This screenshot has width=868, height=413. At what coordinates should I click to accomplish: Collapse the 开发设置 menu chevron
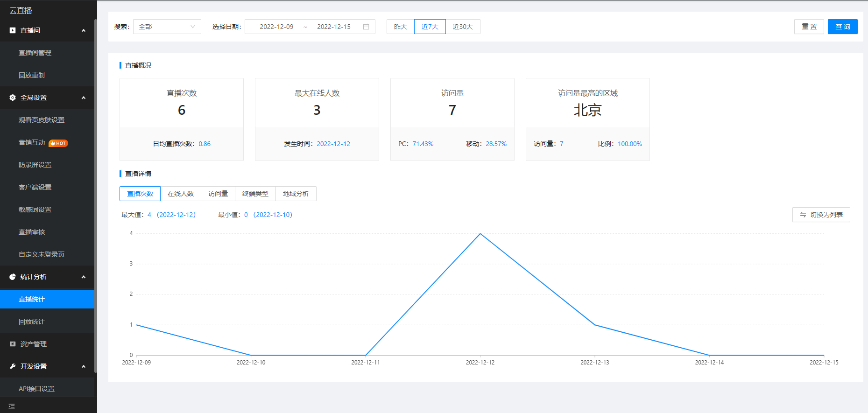point(84,366)
